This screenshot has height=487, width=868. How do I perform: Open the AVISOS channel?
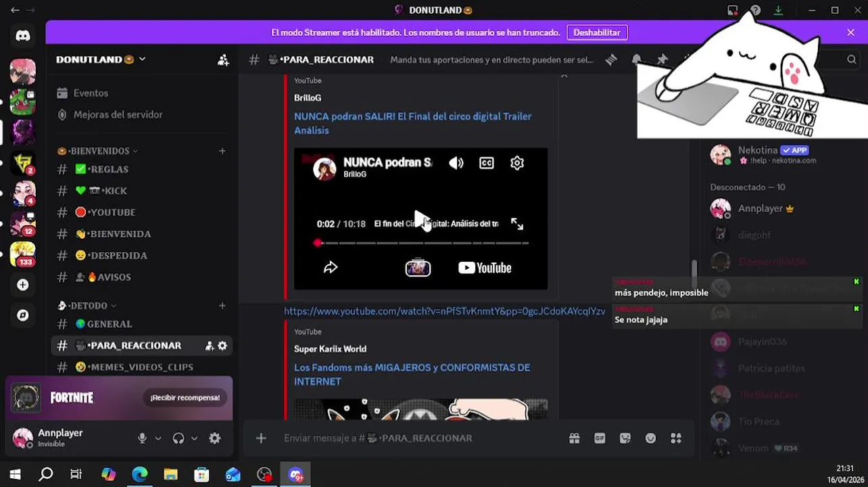point(142,277)
